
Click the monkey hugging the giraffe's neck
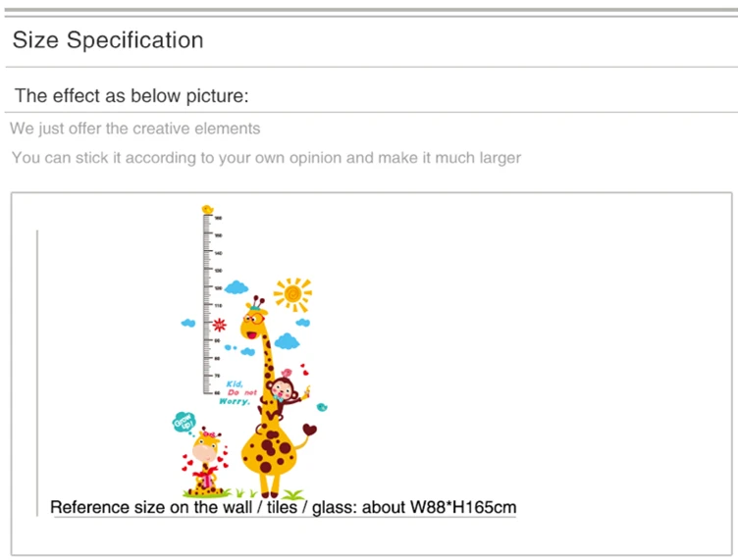click(282, 396)
